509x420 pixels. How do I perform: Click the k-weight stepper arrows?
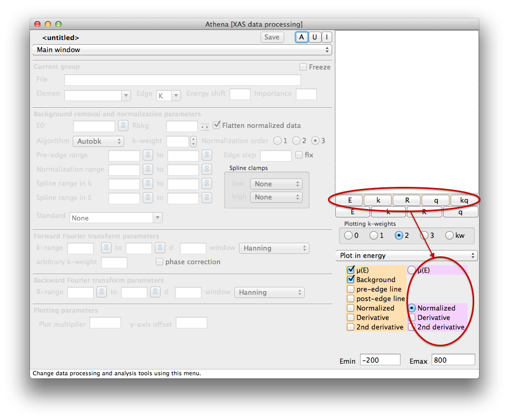pyautogui.click(x=194, y=141)
